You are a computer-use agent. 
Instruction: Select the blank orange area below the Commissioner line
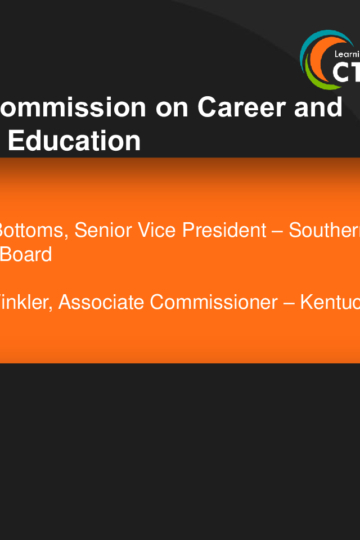click(x=180, y=336)
